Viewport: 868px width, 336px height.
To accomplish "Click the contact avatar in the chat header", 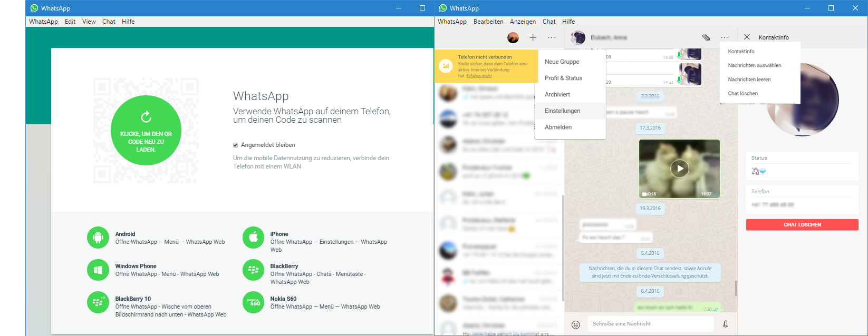I will pyautogui.click(x=578, y=37).
